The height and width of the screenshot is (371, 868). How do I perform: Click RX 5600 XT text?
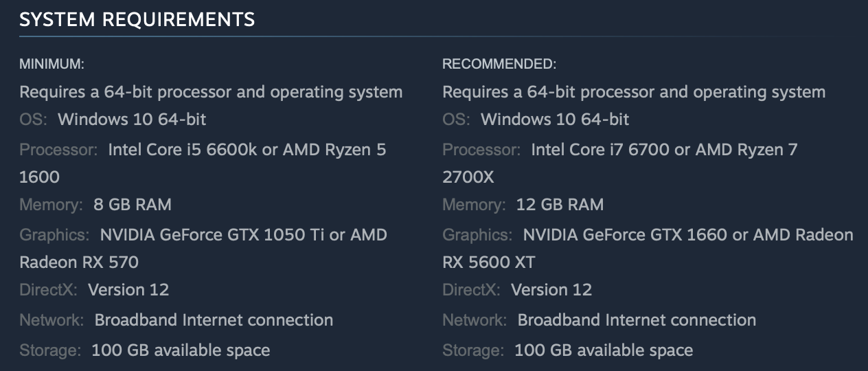488,262
